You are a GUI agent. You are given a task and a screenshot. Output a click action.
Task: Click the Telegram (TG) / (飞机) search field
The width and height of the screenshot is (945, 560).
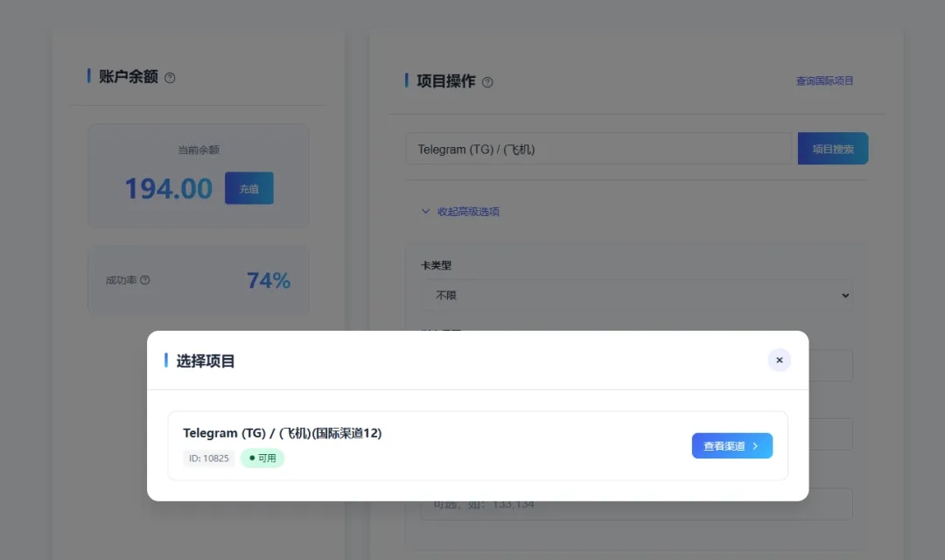pyautogui.click(x=598, y=149)
